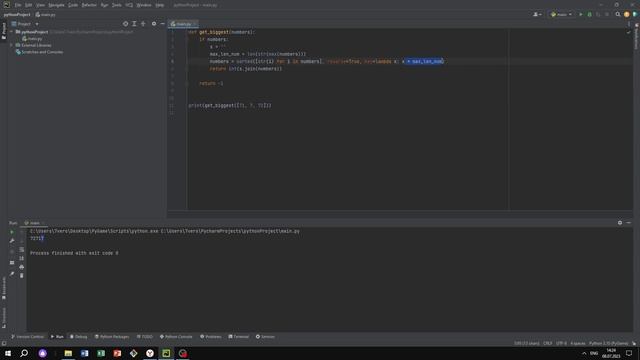Open the Run menu in the menu bar

(104, 5)
